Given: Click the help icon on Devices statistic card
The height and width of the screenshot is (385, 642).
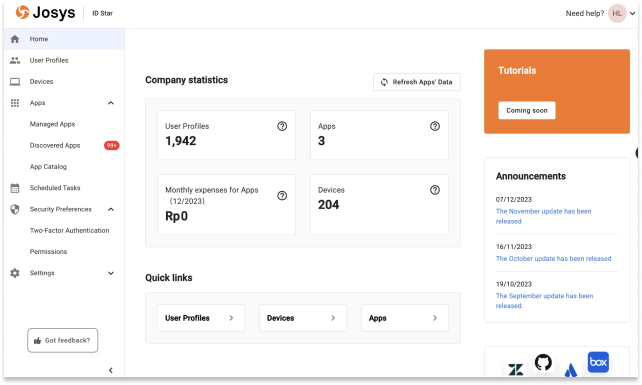Looking at the screenshot, I should (435, 190).
